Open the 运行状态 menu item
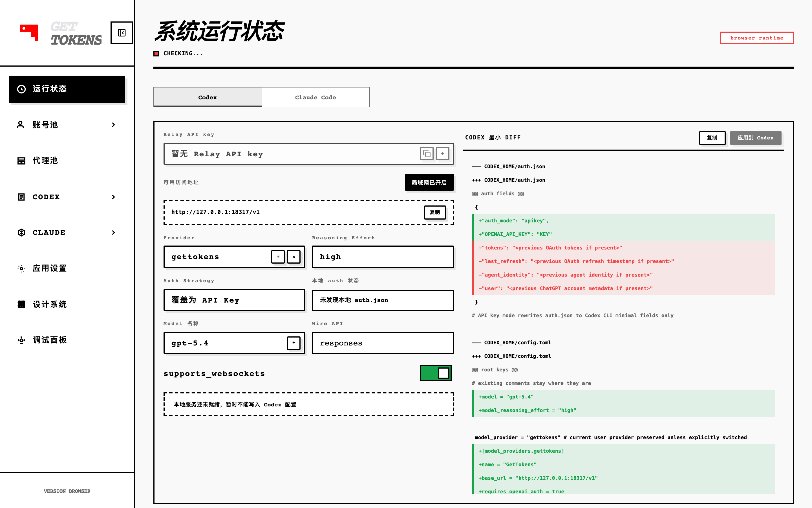 pyautogui.click(x=67, y=89)
